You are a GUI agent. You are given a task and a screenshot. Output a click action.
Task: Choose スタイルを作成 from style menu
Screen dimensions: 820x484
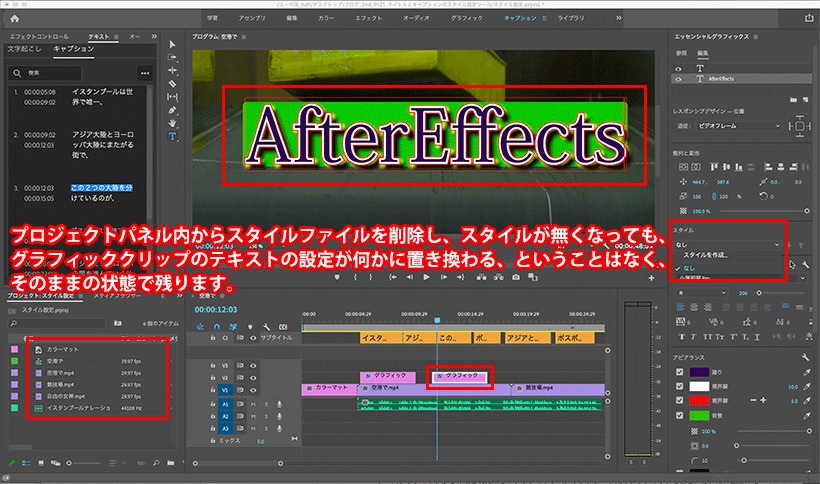coord(705,255)
